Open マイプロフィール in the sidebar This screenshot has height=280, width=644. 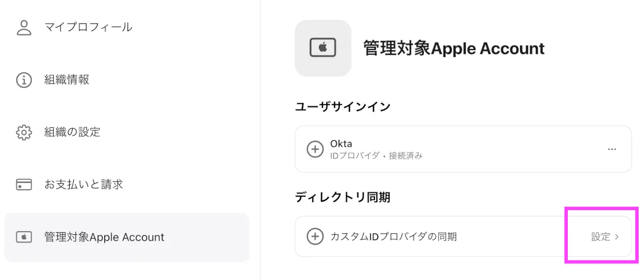point(88,27)
